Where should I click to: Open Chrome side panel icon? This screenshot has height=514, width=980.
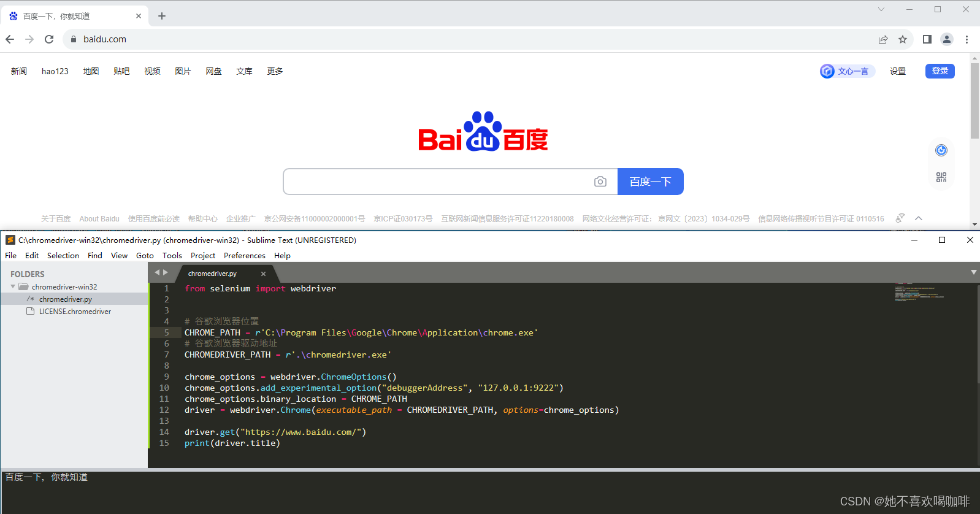pyautogui.click(x=927, y=39)
